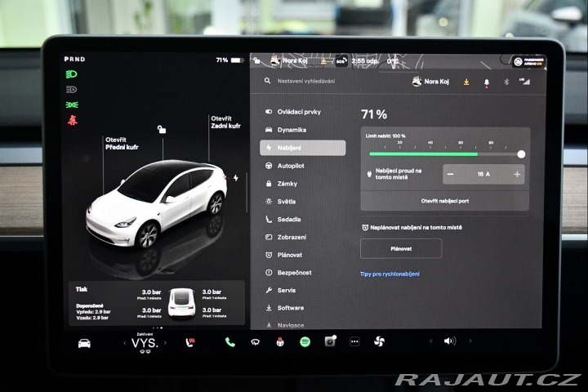
Task: Toggle driver seat heater icon
Action: 190,342
